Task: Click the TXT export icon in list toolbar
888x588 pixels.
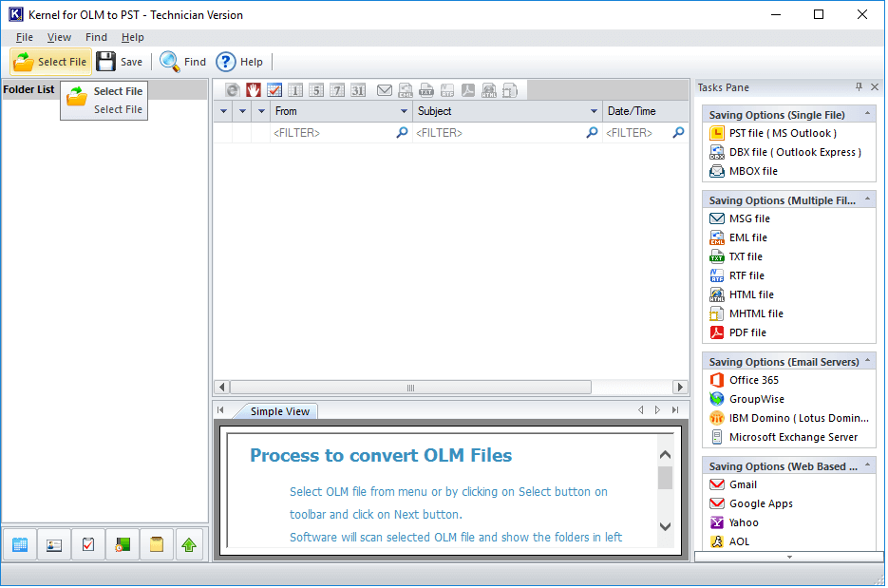Action: [426, 90]
